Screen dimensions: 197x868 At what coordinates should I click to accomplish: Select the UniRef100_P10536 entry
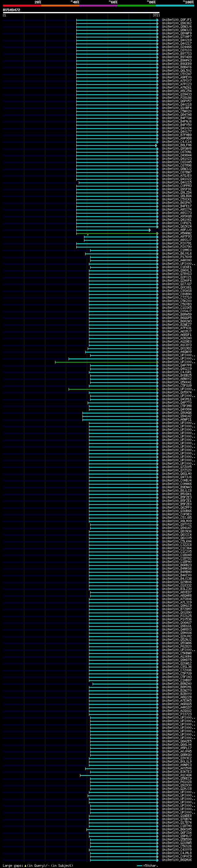[176, 619]
